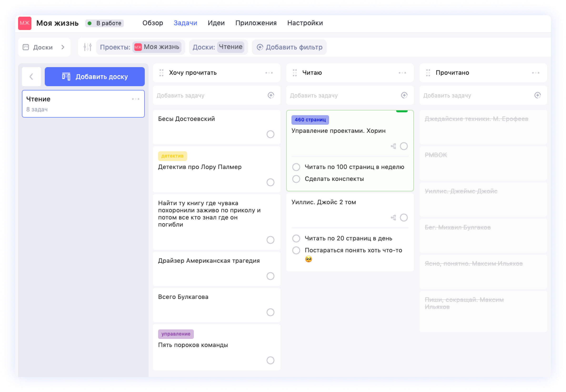The height and width of the screenshot is (392, 566).
Task: Check subtask Сделать конспекты
Action: coord(296,179)
